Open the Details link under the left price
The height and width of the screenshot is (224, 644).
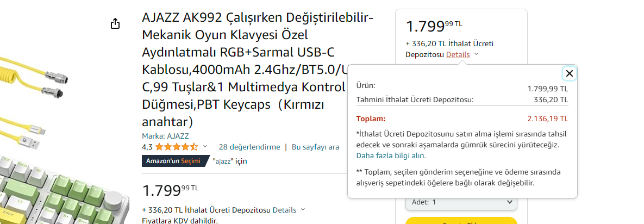284,210
